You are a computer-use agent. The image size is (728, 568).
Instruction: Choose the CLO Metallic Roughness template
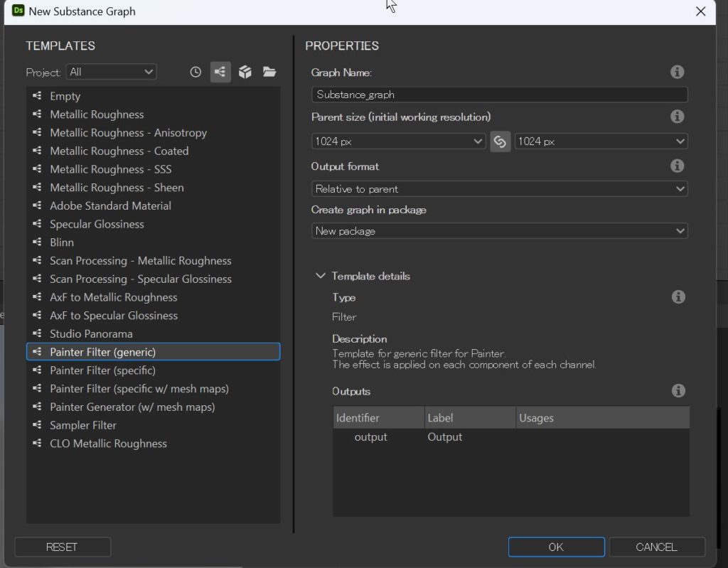108,444
